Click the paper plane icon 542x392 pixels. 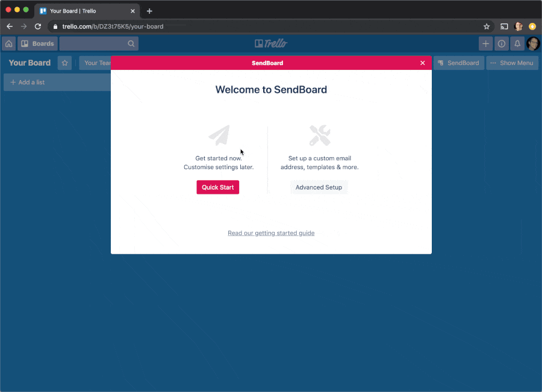click(x=219, y=135)
